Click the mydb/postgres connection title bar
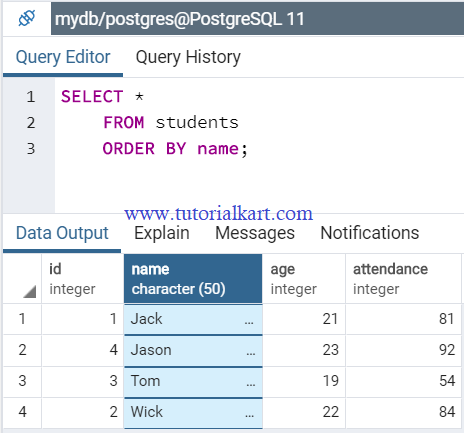This screenshot has width=464, height=433. pos(257,19)
